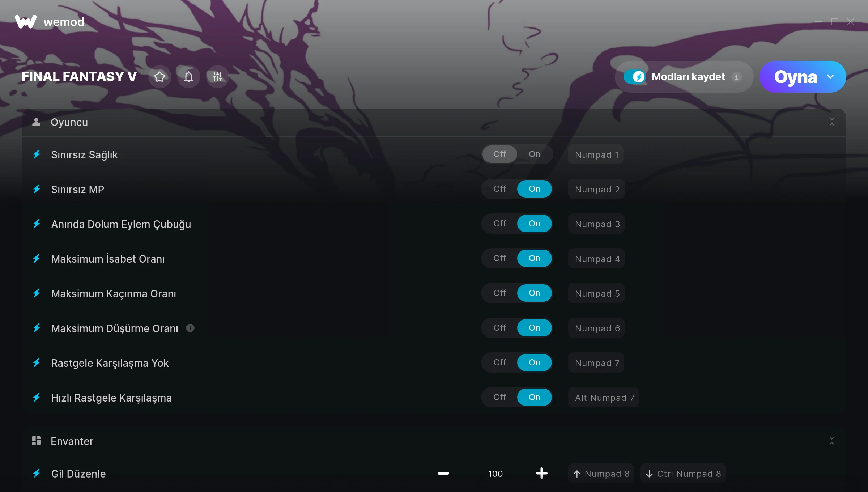Click the Gil value field showing 100
This screenshot has height=492, width=868.
point(495,474)
